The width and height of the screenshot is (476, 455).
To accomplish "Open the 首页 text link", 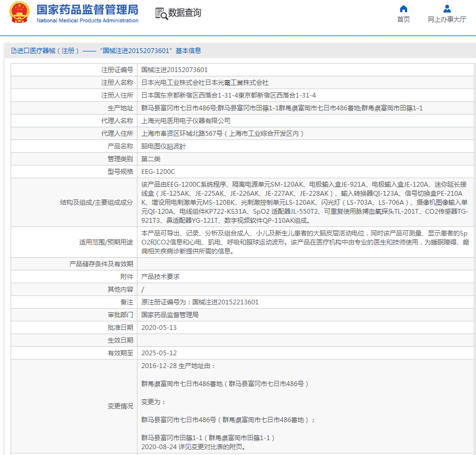I will (x=403, y=20).
